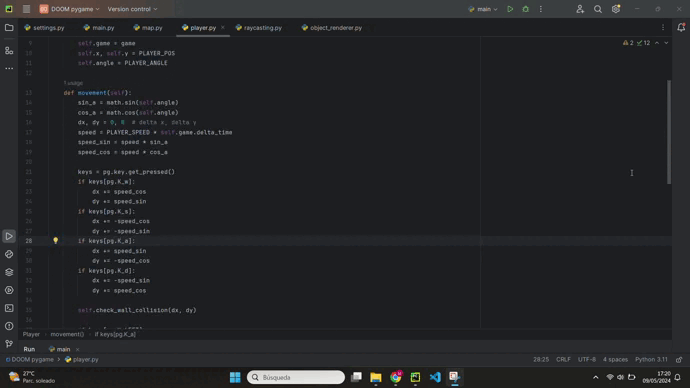Open the Project tool window folder icon
690x388 pixels.
[9, 28]
